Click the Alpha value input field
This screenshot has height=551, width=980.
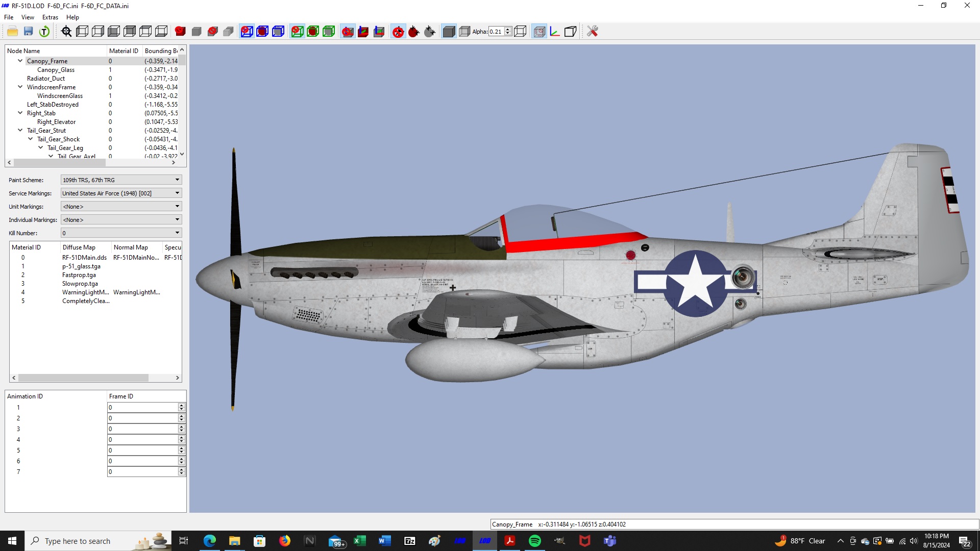(496, 32)
